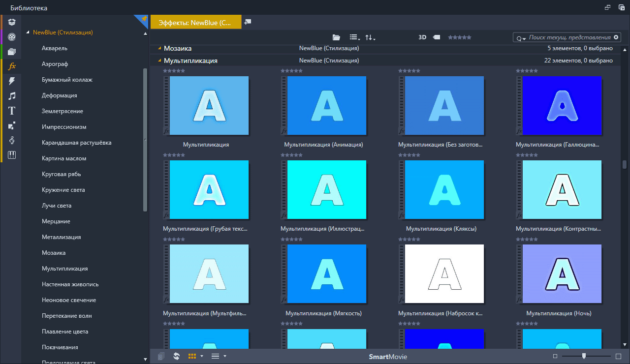The image size is (630, 364).
Task: Switch to details list view
Action: click(215, 356)
